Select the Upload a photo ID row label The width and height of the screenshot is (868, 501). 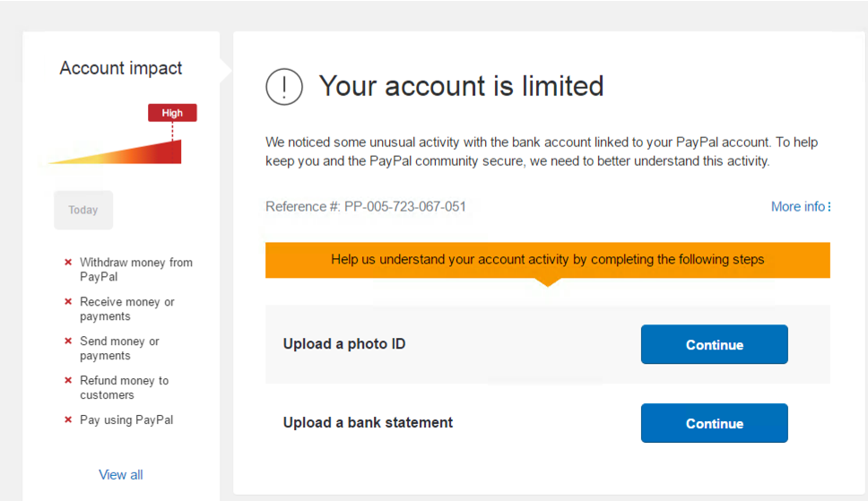pyautogui.click(x=344, y=344)
